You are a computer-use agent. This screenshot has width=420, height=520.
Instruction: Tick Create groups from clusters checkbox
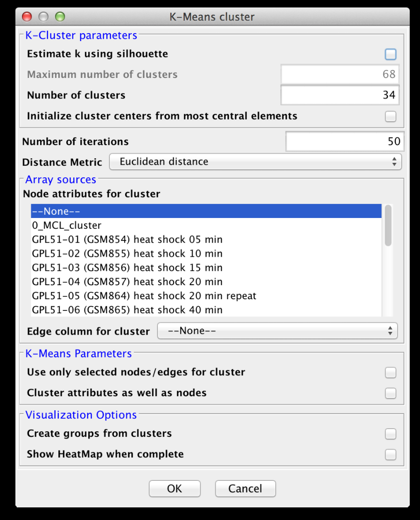391,434
